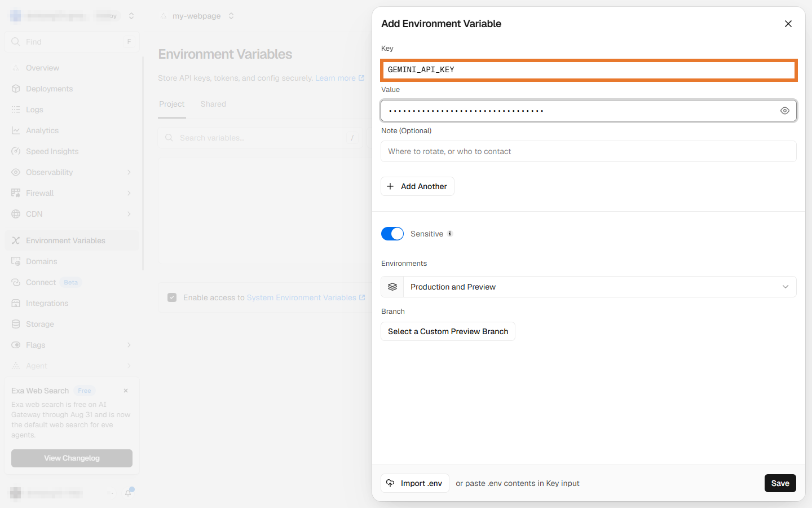Image resolution: width=812 pixels, height=508 pixels.
Task: Reveal the hidden value with eye icon
Action: click(784, 111)
